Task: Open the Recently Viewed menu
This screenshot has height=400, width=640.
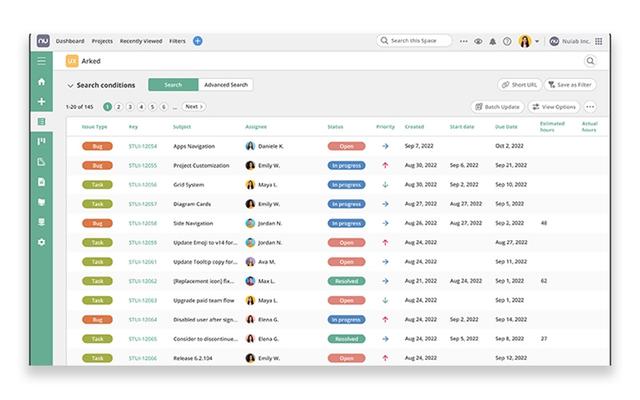Action: tap(140, 41)
